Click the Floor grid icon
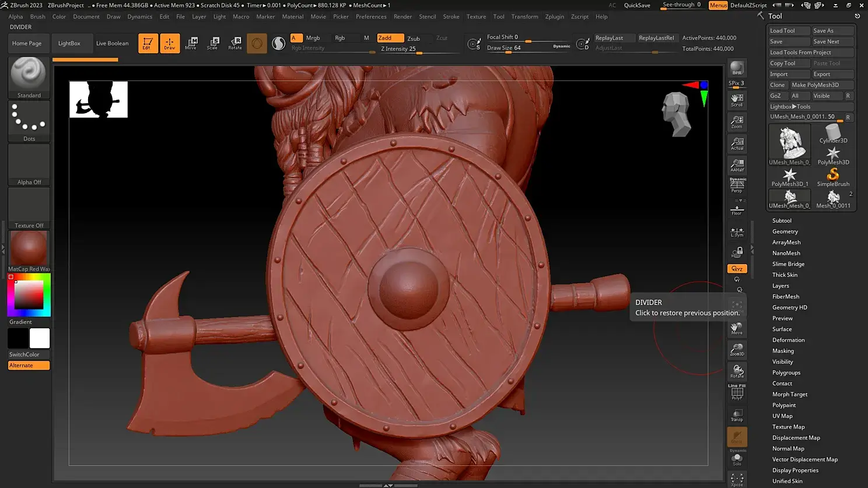Viewport: 868px width, 488px height. point(737,209)
